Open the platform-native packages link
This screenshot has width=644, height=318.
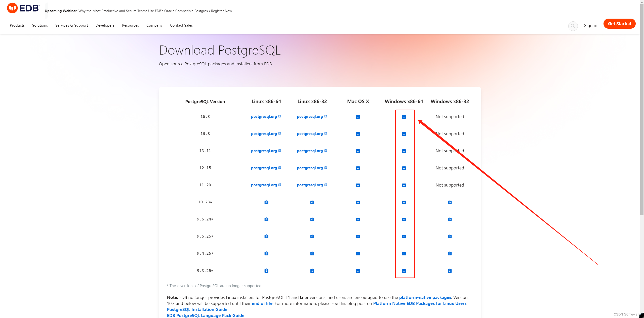[x=425, y=297]
